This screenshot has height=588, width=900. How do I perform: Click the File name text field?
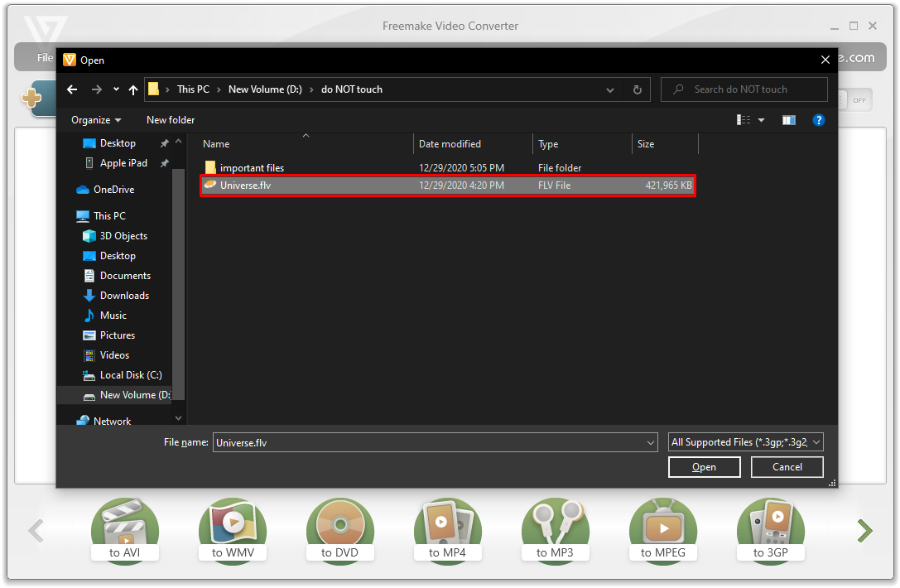pyautogui.click(x=429, y=443)
